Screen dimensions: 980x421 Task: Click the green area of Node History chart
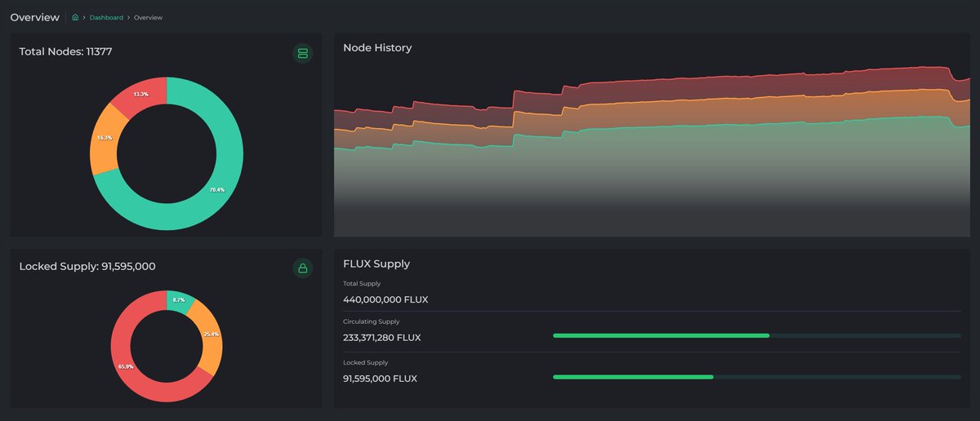[653, 179]
